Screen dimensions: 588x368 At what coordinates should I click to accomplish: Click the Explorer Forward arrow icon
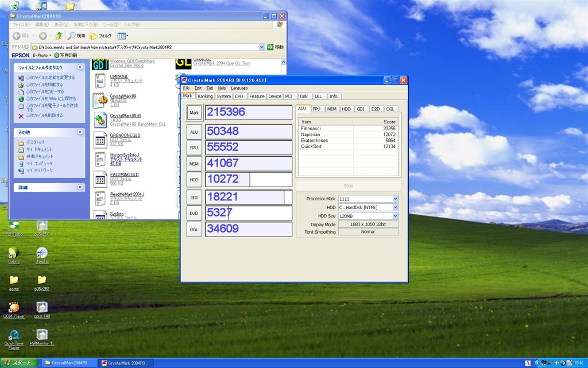(x=42, y=36)
